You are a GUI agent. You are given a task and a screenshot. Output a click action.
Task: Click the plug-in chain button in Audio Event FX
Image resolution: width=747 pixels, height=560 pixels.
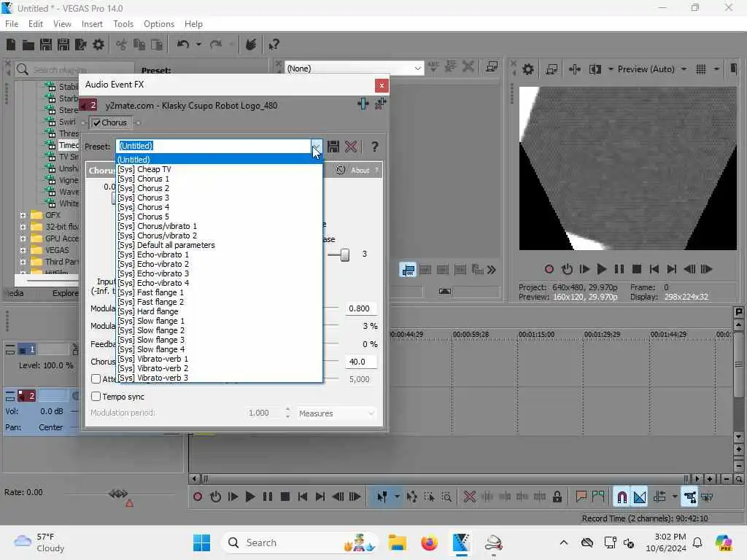click(x=363, y=104)
